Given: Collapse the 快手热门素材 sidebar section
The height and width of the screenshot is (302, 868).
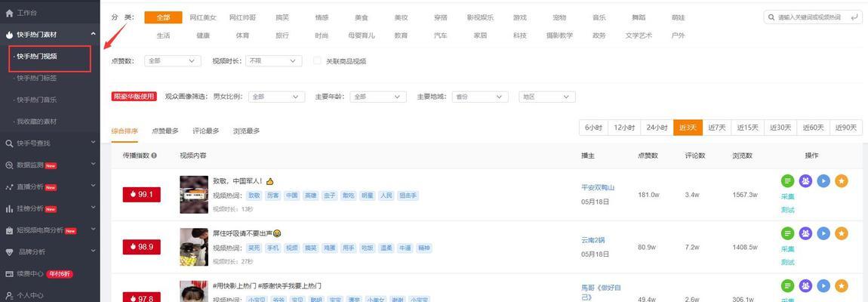Looking at the screenshot, I should [x=93, y=34].
